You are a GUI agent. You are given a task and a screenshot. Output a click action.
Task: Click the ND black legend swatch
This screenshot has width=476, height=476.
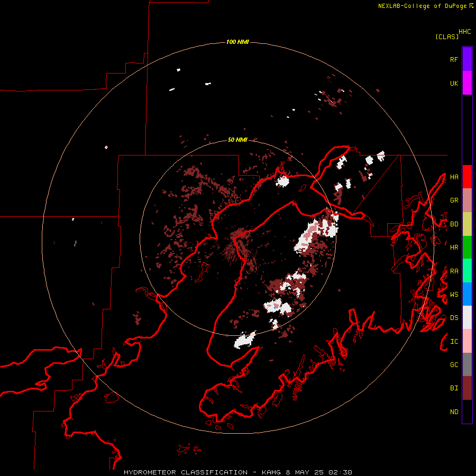pyautogui.click(x=467, y=411)
